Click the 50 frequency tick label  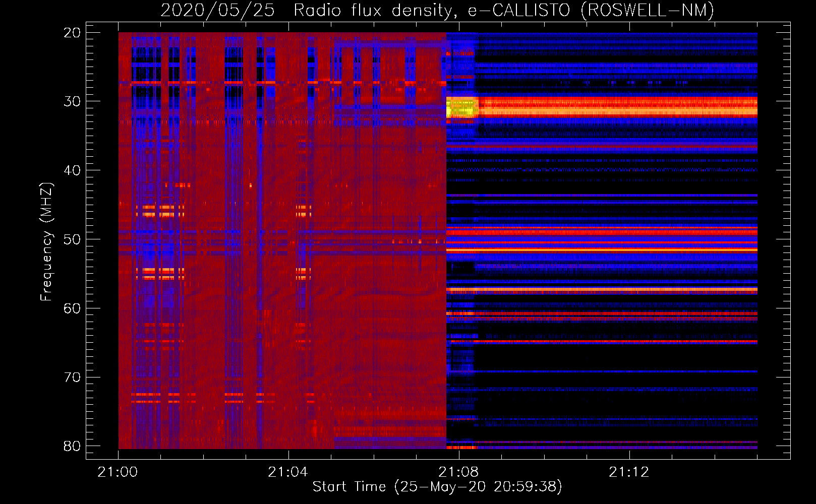point(72,239)
